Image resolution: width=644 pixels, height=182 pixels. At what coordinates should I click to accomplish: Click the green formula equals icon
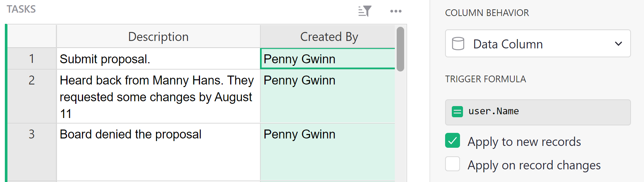pos(457,112)
